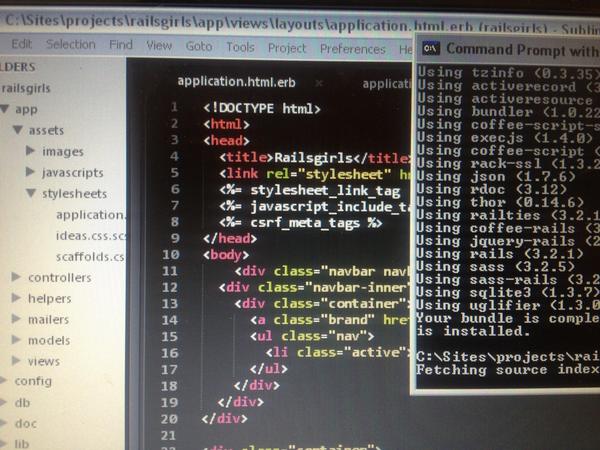
Task: Open the Tools menu
Action: click(240, 47)
